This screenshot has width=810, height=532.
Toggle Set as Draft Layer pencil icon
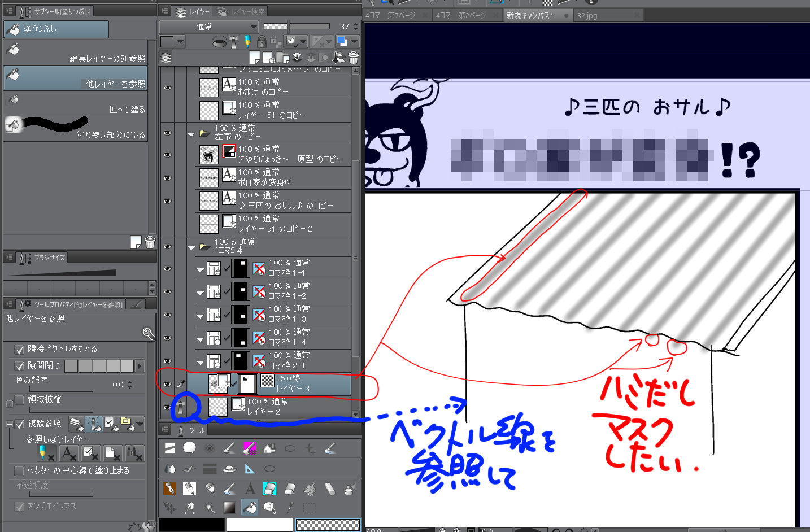point(247,41)
